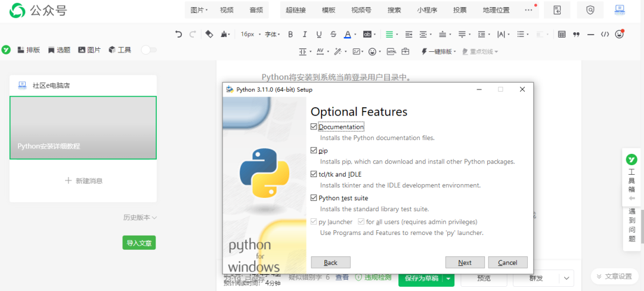Screen dimensions: 644x291
Task: Click the 地理位置 menu item
Action: tap(496, 10)
